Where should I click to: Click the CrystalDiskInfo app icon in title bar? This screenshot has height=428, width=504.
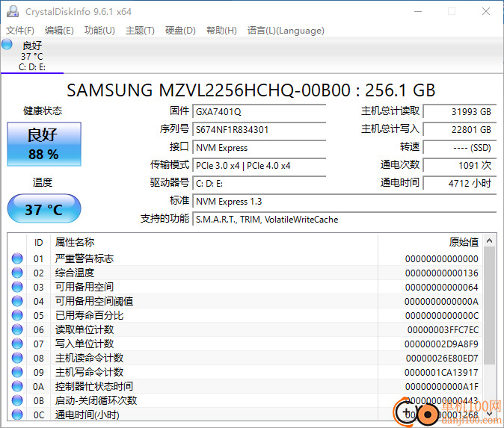tap(13, 11)
